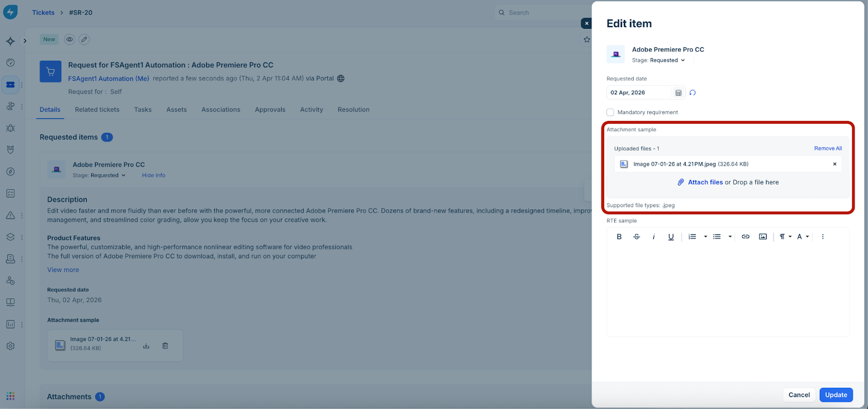Switch to the Related tickets tab
This screenshot has height=409, width=868.
pyautogui.click(x=97, y=110)
